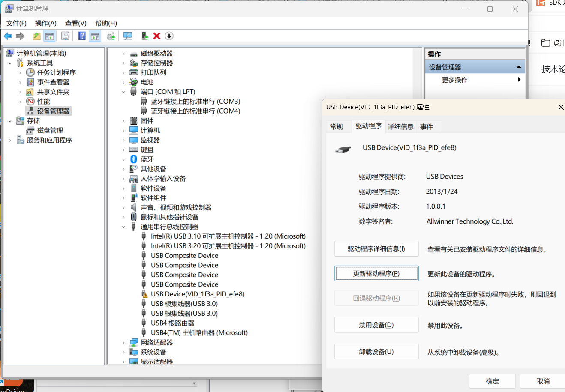Click the 声音、视频和游戏控制器 speaker icon

coord(134,207)
